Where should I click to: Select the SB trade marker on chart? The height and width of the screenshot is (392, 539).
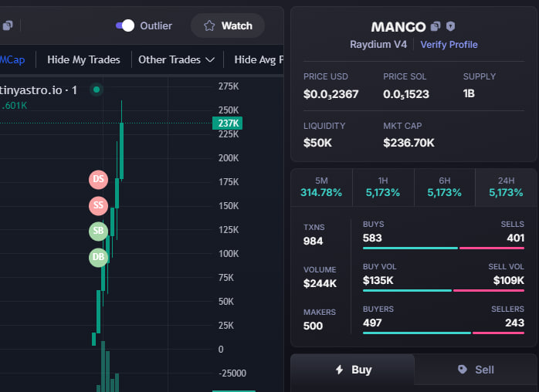[x=98, y=231]
